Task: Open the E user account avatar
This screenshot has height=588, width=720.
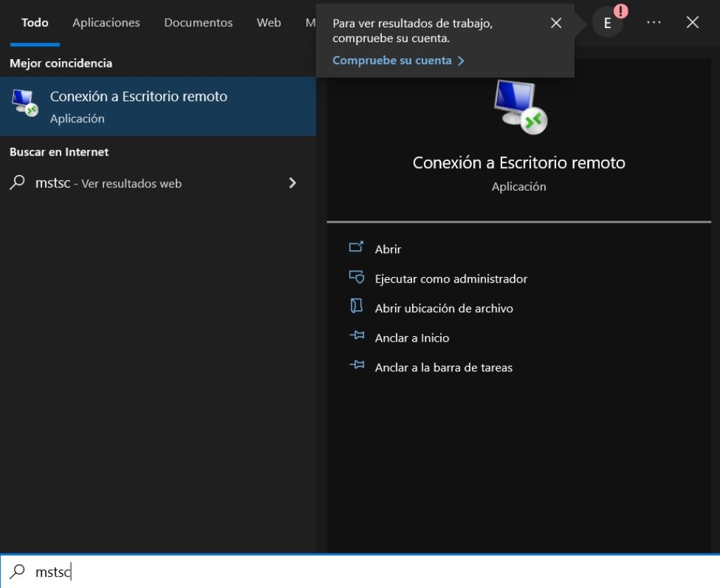Action: coord(607,23)
